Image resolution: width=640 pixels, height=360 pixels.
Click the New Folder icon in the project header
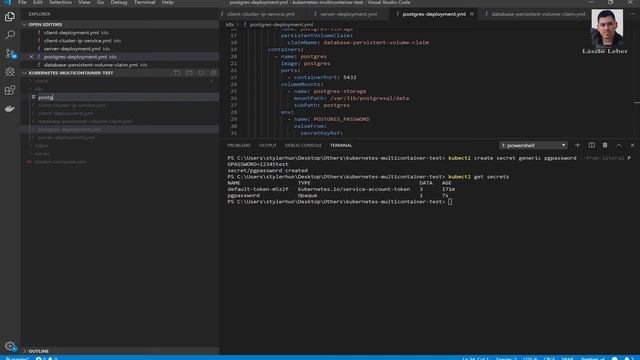[189, 73]
